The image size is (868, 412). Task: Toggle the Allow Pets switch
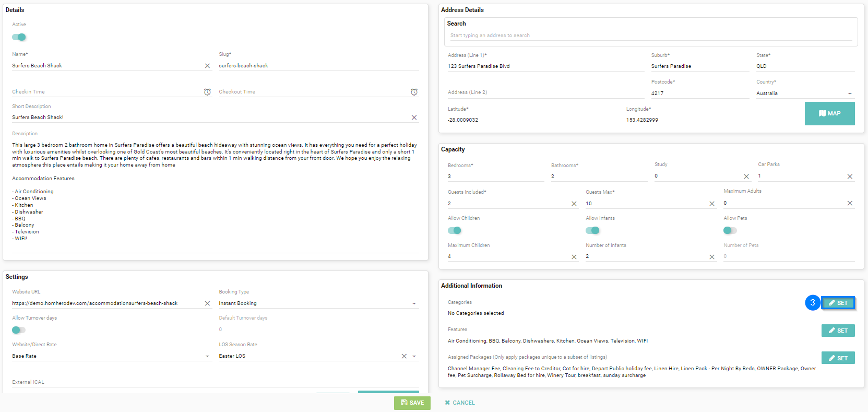(x=730, y=230)
